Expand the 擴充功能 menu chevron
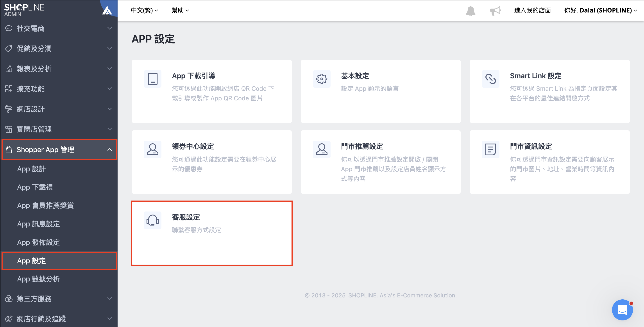Image resolution: width=644 pixels, height=327 pixels. 109,89
